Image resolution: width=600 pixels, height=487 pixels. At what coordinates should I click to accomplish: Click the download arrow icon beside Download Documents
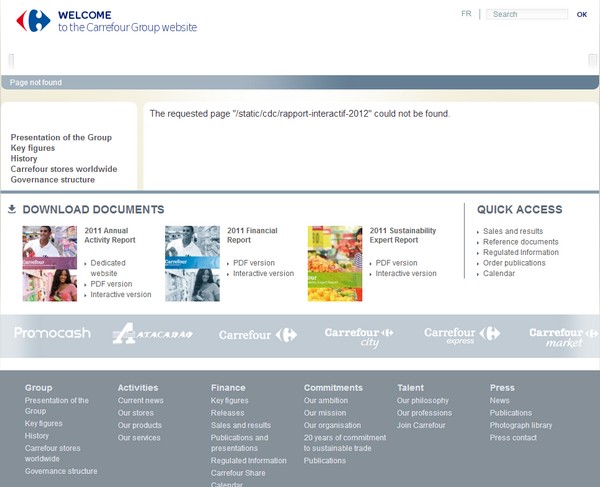[12, 210]
